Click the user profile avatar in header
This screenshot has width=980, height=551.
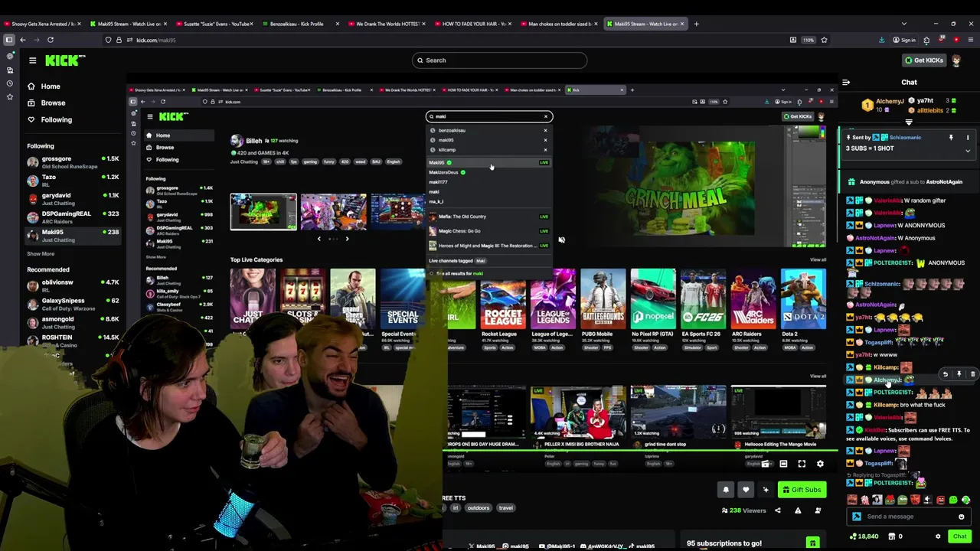(957, 60)
